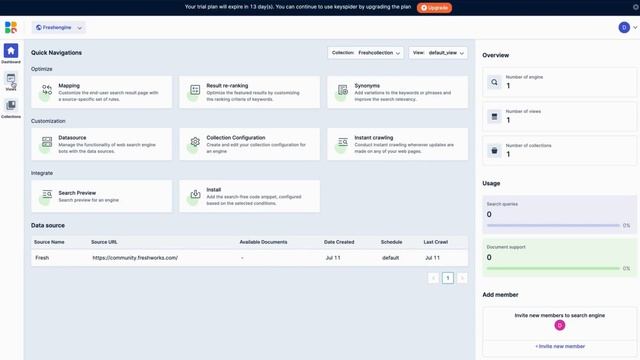Click the Keyspider logo at top left

[x=11, y=27]
